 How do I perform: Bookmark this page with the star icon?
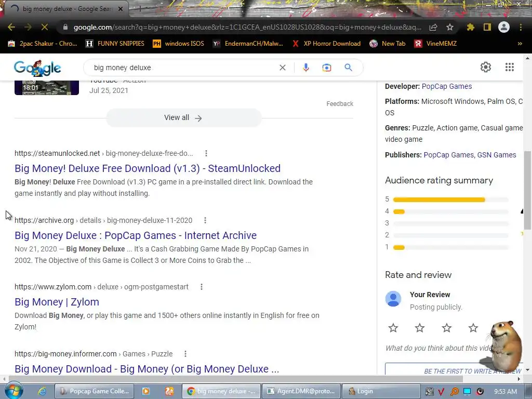pos(450,27)
